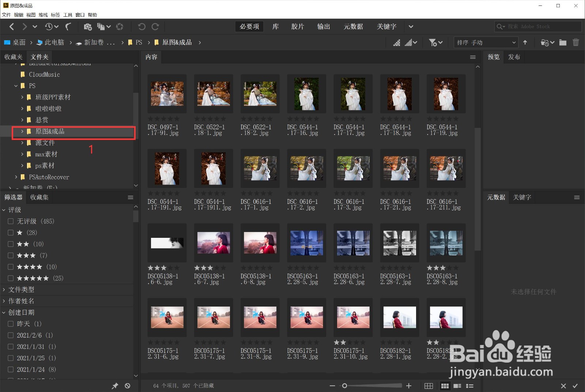This screenshot has height=392, width=585.
Task: Expand the 班级PPT素材 folder
Action: 22,97
